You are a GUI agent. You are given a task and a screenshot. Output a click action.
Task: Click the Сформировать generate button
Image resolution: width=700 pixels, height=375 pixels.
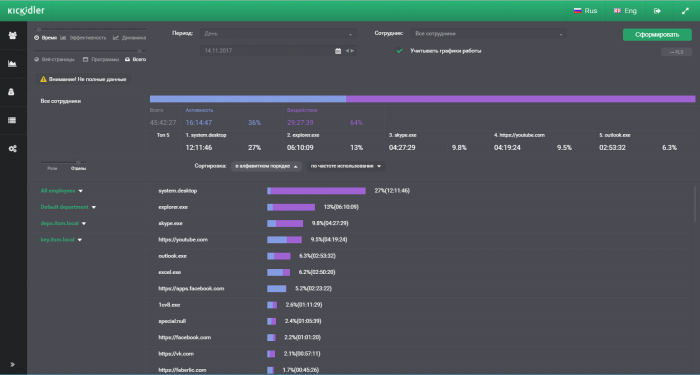click(657, 35)
